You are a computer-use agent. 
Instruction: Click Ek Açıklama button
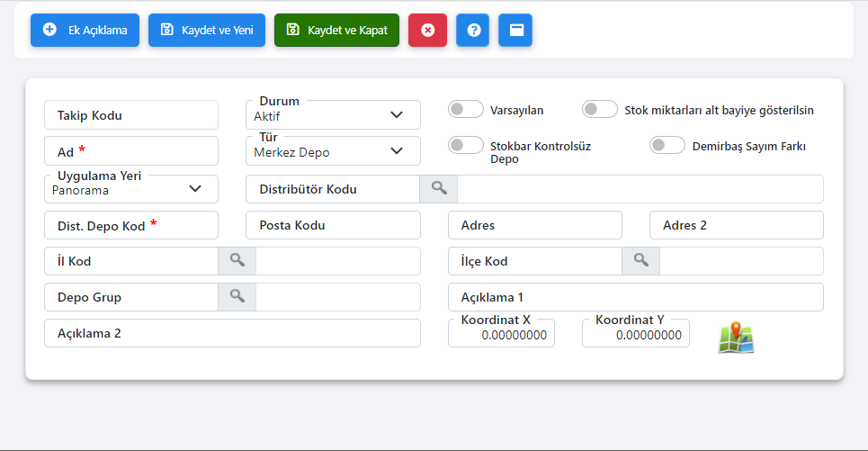(85, 30)
